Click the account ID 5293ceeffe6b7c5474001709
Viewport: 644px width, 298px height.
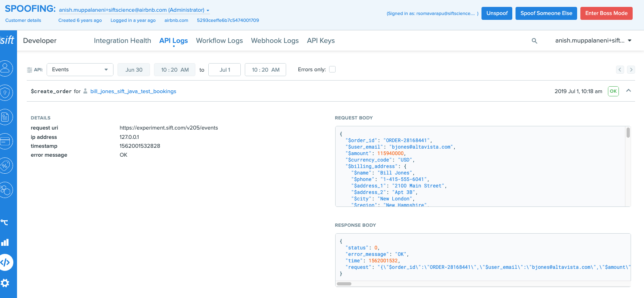[228, 20]
